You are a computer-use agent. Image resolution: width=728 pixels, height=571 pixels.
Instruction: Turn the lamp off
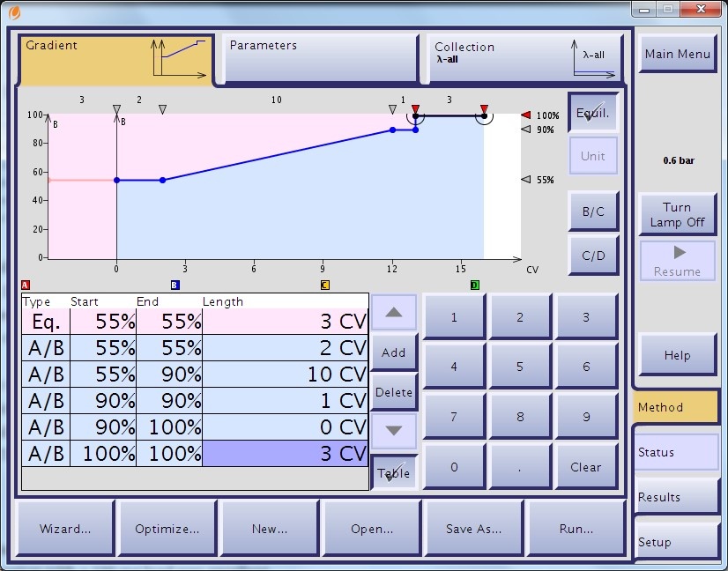pyautogui.click(x=677, y=213)
